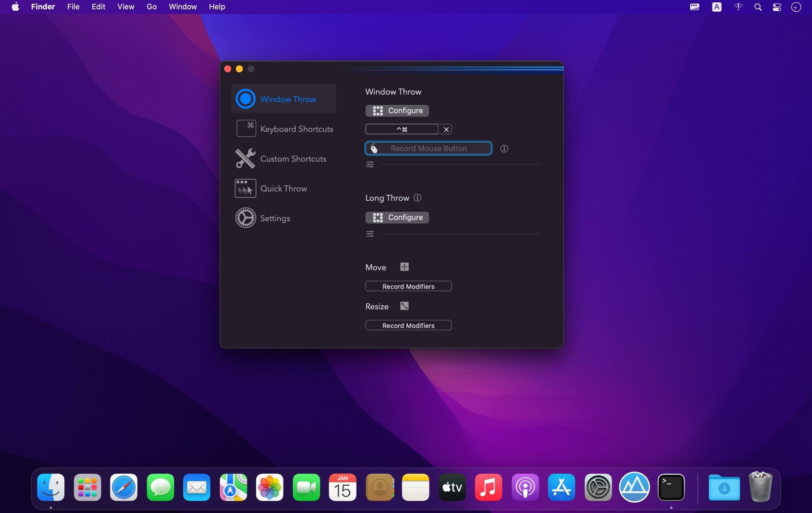Open the Go menu in the menu bar

151,6
